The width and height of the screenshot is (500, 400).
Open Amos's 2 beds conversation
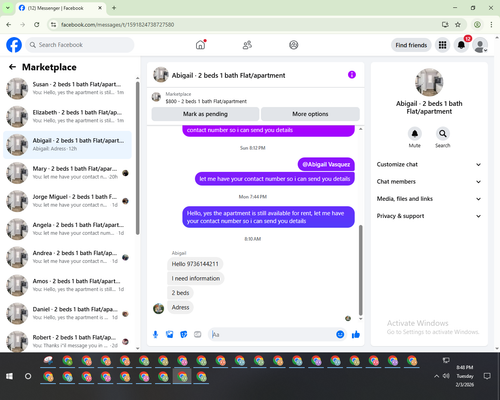(67, 285)
